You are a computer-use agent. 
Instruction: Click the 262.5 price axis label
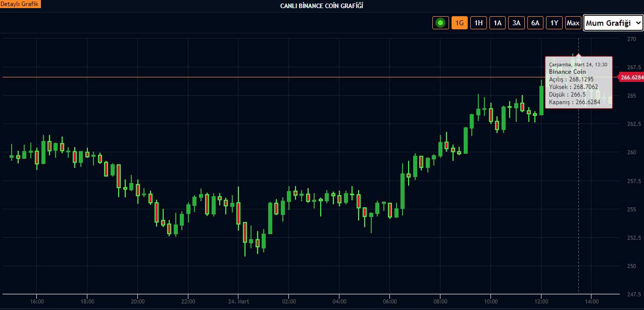(x=634, y=124)
